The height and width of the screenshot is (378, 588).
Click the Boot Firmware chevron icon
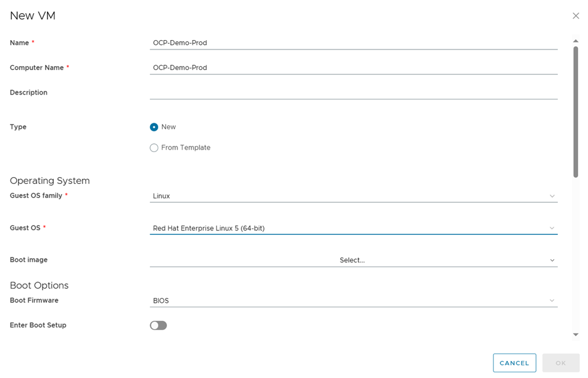(x=552, y=300)
